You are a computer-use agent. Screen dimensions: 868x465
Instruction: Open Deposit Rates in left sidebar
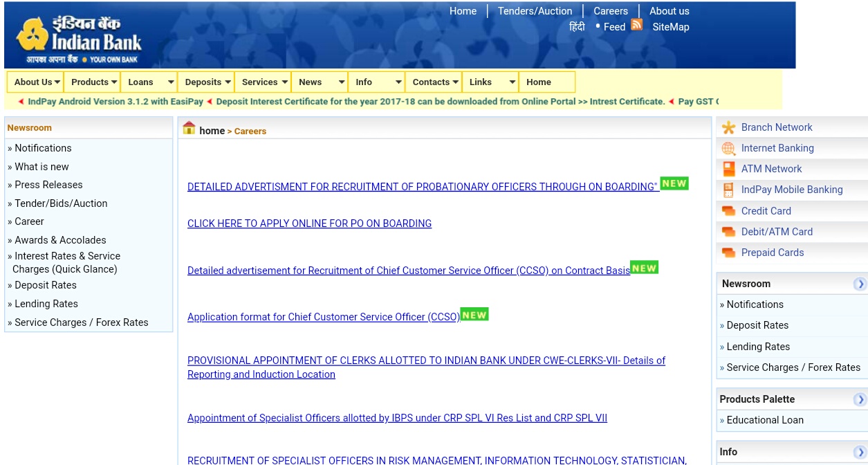46,285
